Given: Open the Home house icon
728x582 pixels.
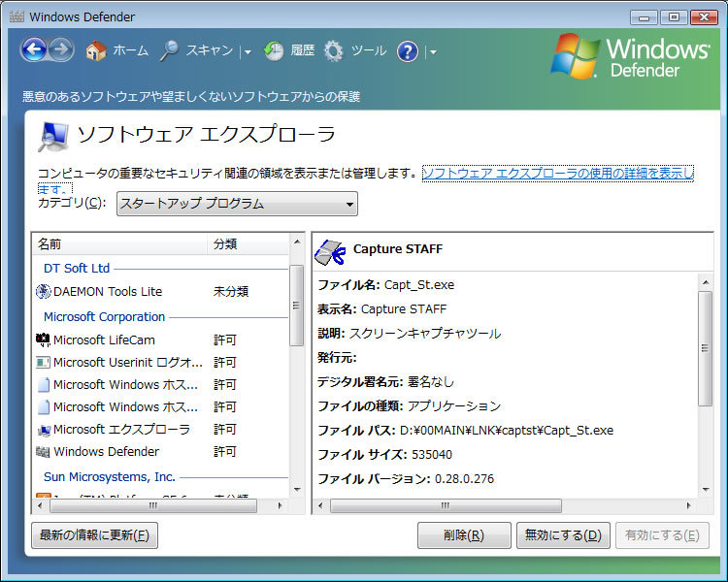Looking at the screenshot, I should coord(96,50).
